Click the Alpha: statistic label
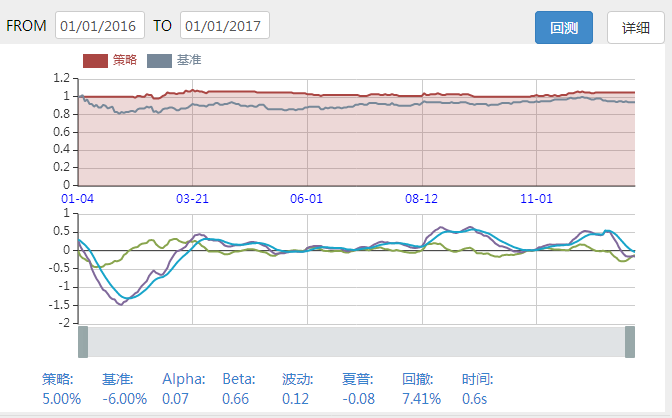This screenshot has height=418, width=672. [x=184, y=379]
